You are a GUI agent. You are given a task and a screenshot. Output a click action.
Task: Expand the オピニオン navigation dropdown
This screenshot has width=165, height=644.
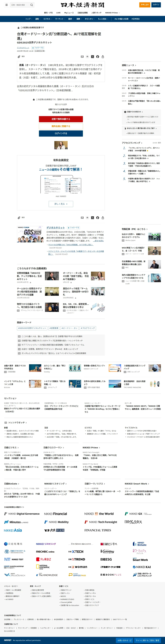[x=90, y=19]
